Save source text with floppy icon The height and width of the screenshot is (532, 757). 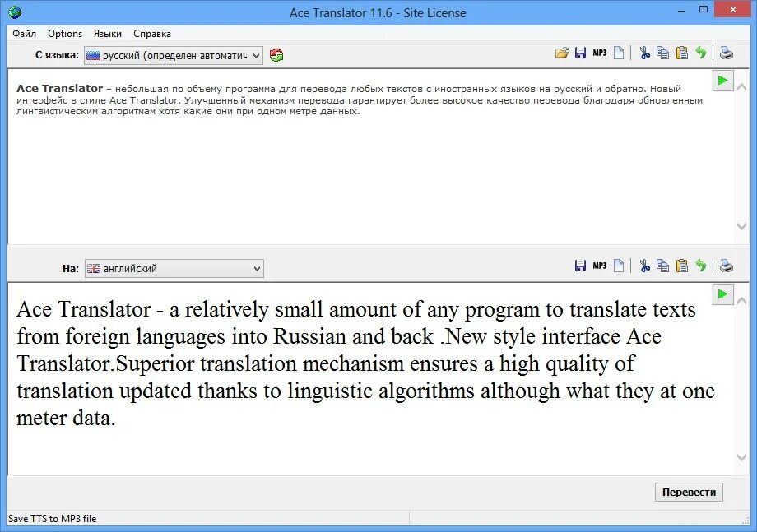[580, 53]
